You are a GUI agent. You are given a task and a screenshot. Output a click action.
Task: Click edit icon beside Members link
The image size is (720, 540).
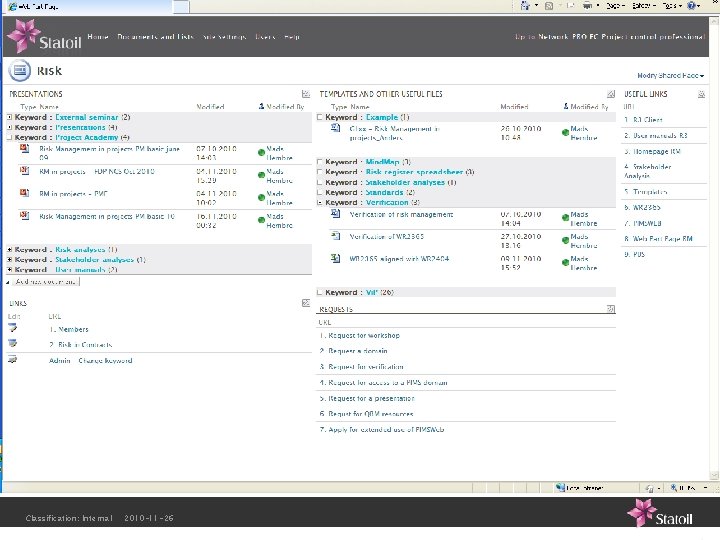(12, 328)
